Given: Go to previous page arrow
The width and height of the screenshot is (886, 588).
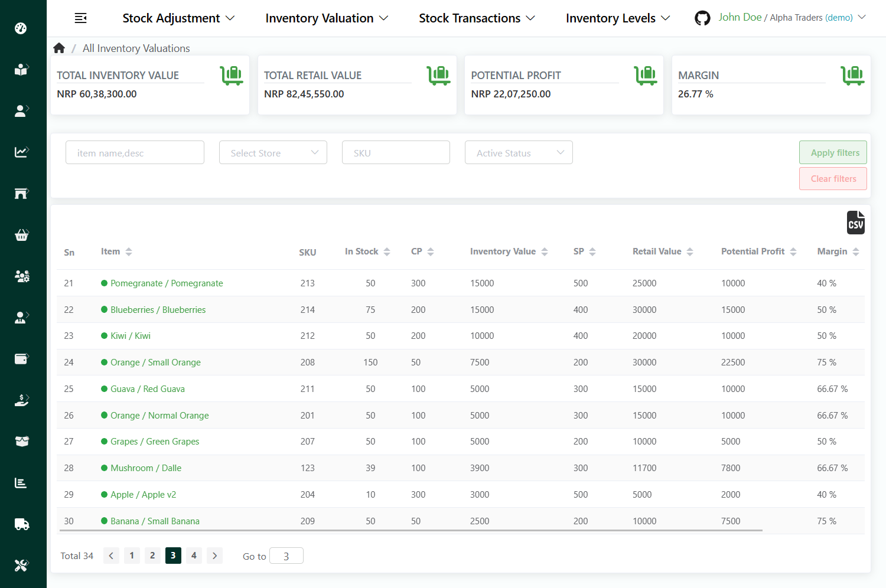Looking at the screenshot, I should point(111,556).
